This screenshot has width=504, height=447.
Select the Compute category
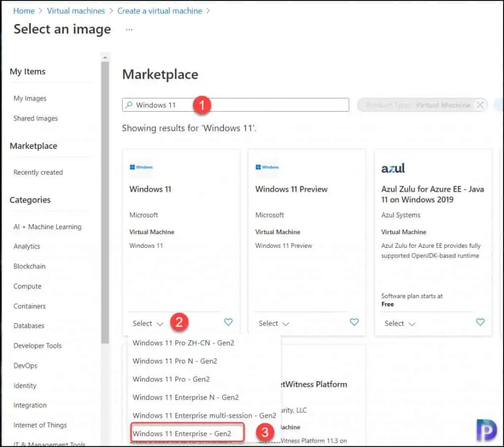point(28,286)
